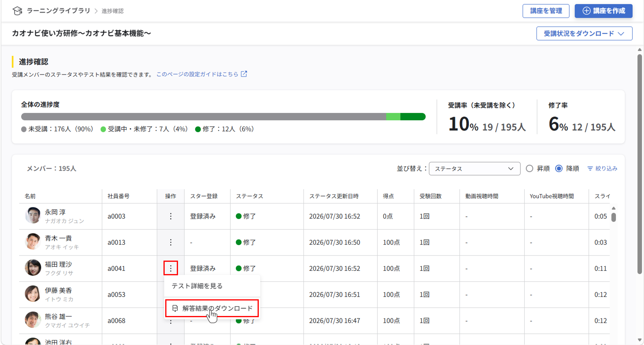This screenshot has width=644, height=345.
Task: Choose テスト詳細を見る from the menu
Action: point(212,286)
